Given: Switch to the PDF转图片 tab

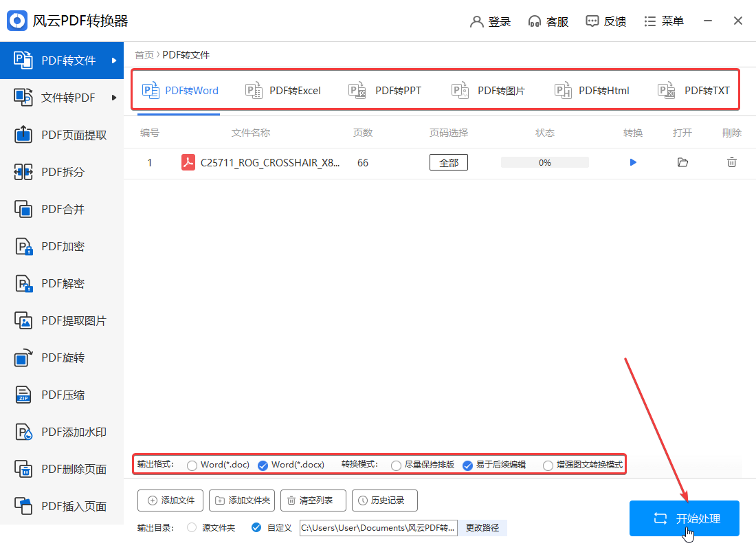Looking at the screenshot, I should pyautogui.click(x=488, y=91).
